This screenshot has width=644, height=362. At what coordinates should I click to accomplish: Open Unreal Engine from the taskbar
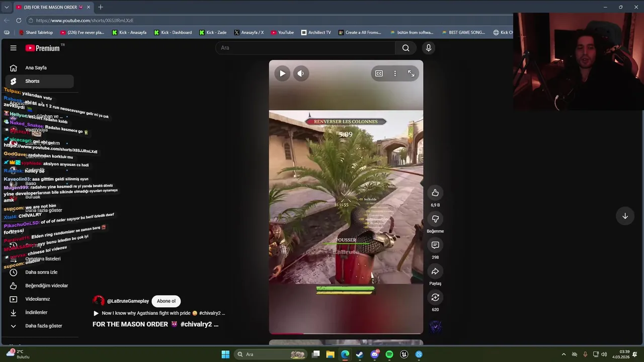[404, 354]
